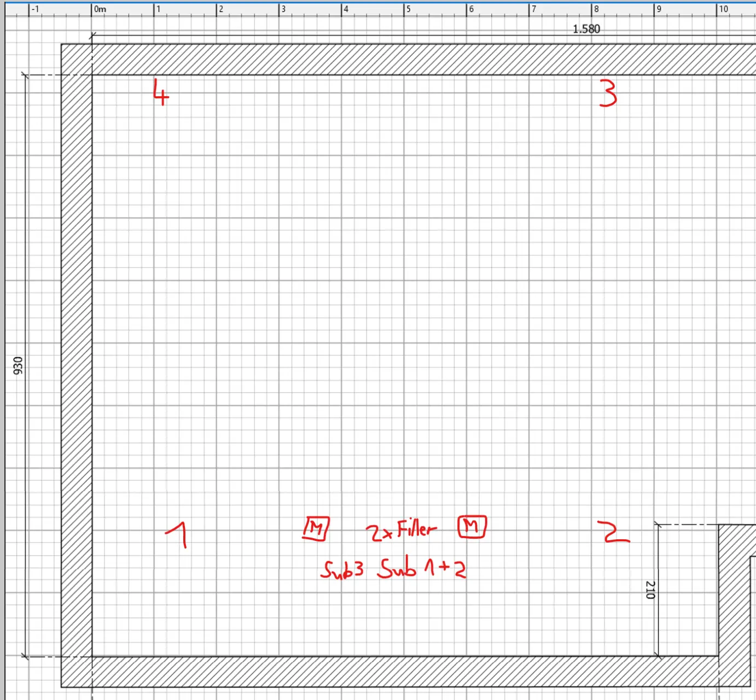This screenshot has width=756, height=700.
Task: Select the red number 1 annotation
Action: click(177, 534)
